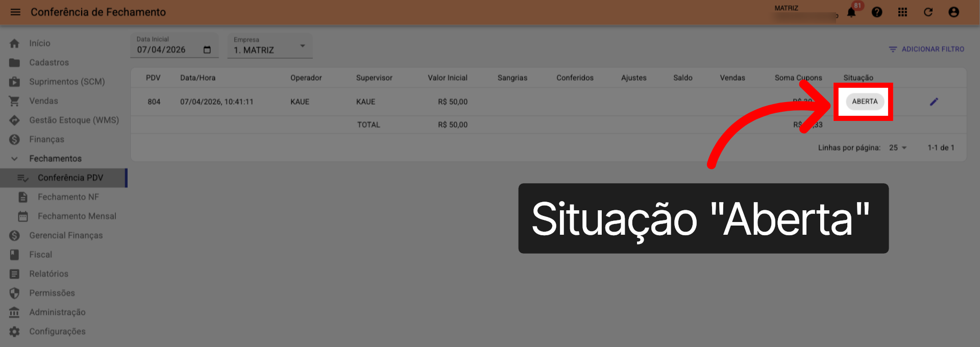This screenshot has width=980, height=347.
Task: Click the Fechamento NF document icon
Action: (x=23, y=197)
